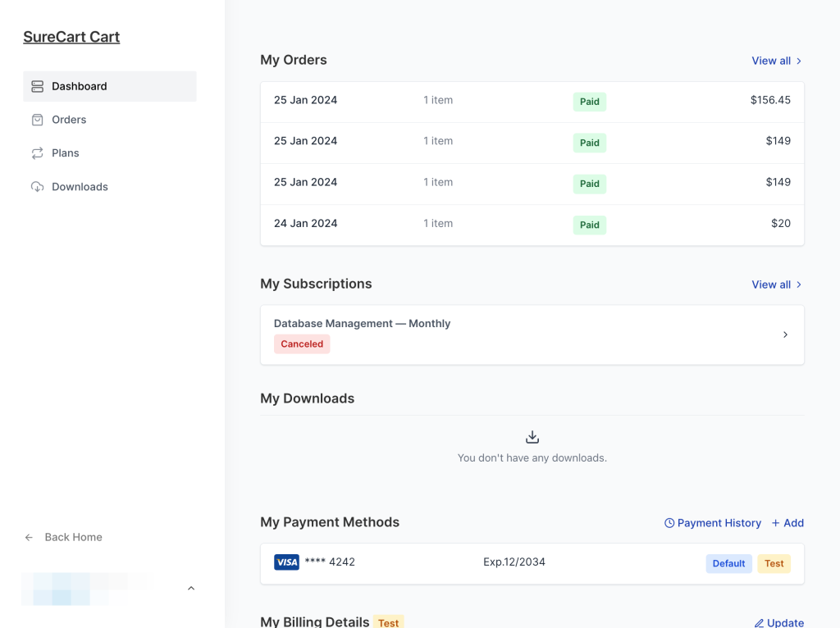Screen dimensions: 840x628
Task: Select the Dashboard icon in the sidebar
Action: point(37,85)
